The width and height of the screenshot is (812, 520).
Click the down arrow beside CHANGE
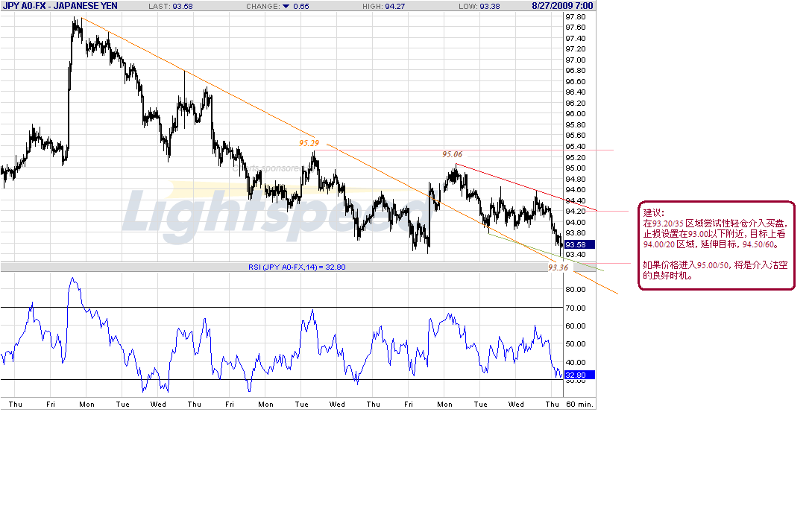pos(286,6)
